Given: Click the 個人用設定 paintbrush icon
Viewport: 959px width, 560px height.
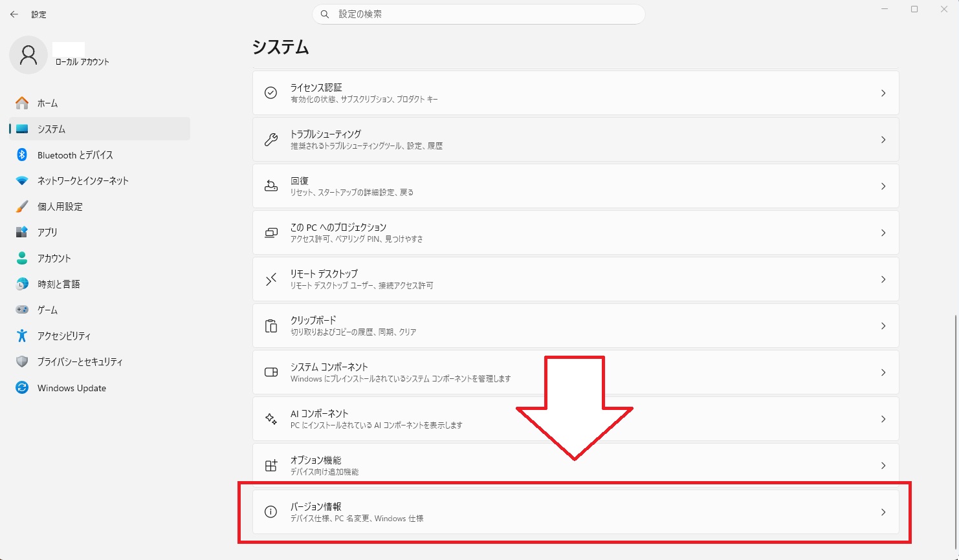Looking at the screenshot, I should 22,206.
